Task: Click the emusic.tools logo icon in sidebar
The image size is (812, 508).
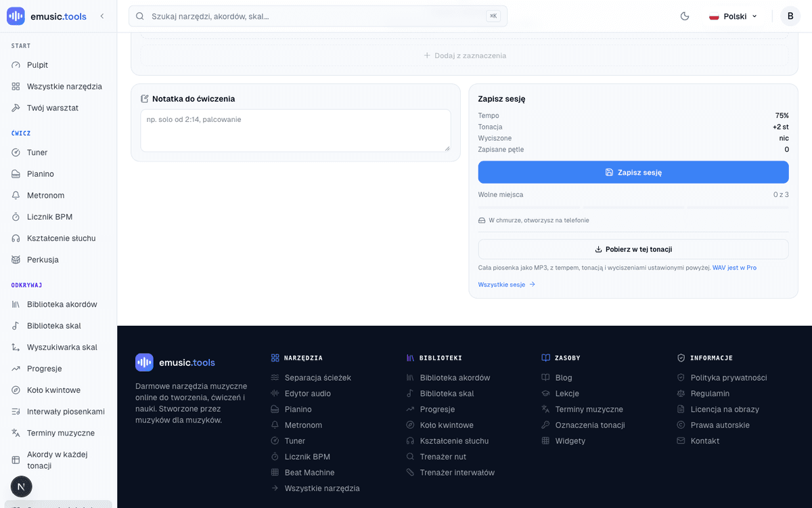Action: coord(16,16)
